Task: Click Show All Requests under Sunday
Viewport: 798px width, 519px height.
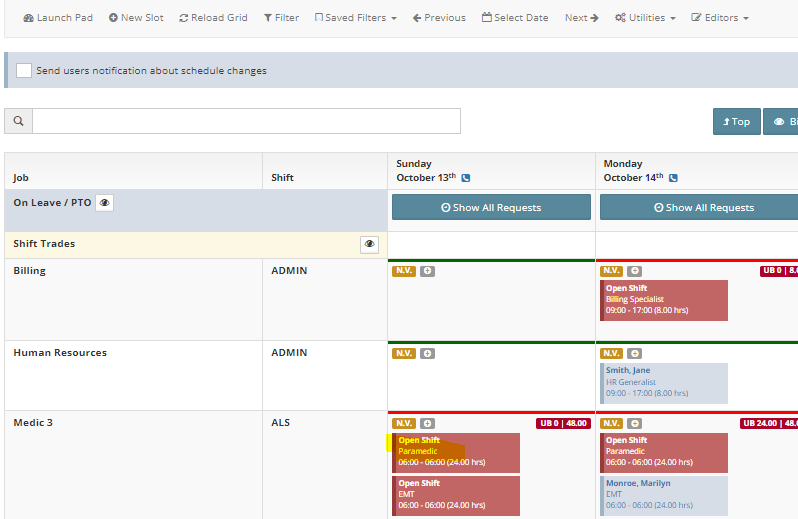Action: click(x=490, y=207)
